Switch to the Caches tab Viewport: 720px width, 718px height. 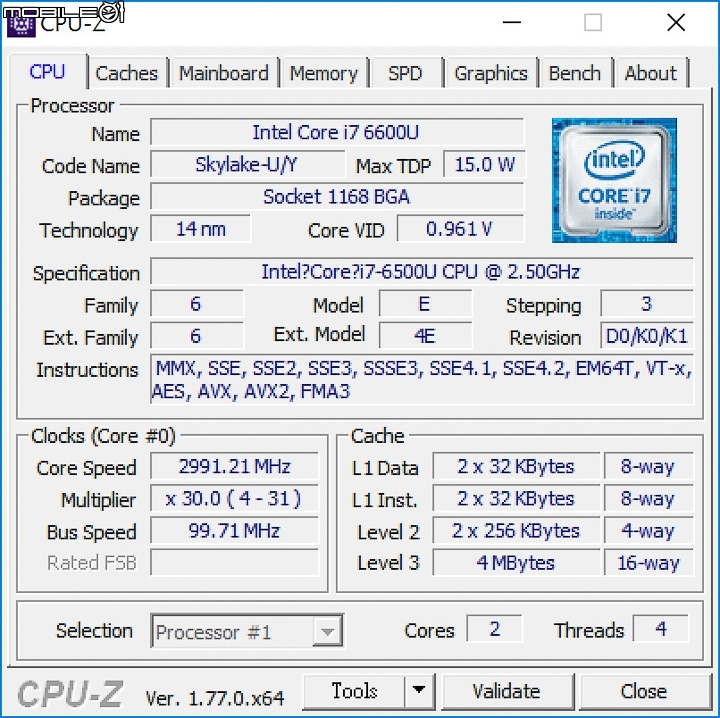(x=127, y=73)
